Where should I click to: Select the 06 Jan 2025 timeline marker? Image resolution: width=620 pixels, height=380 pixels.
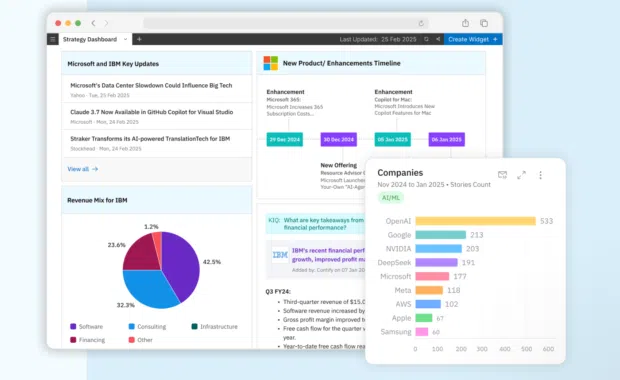(447, 139)
